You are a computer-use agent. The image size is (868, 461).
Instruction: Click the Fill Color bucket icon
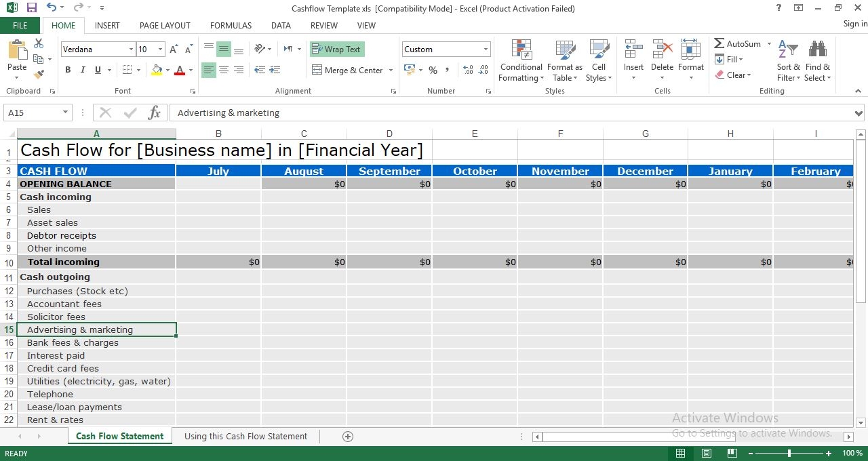click(155, 70)
